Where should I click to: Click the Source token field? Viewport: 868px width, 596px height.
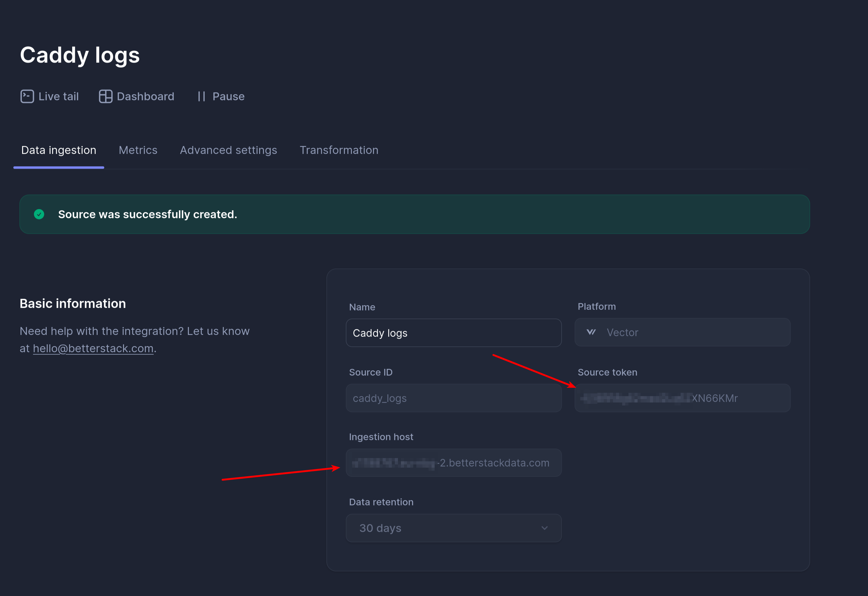click(x=682, y=398)
